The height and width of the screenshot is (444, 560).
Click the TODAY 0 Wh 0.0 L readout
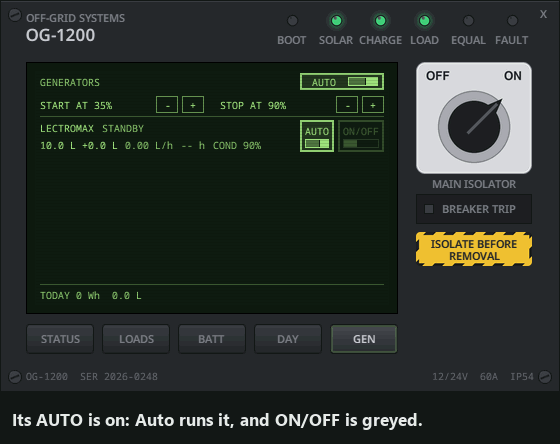point(91,296)
